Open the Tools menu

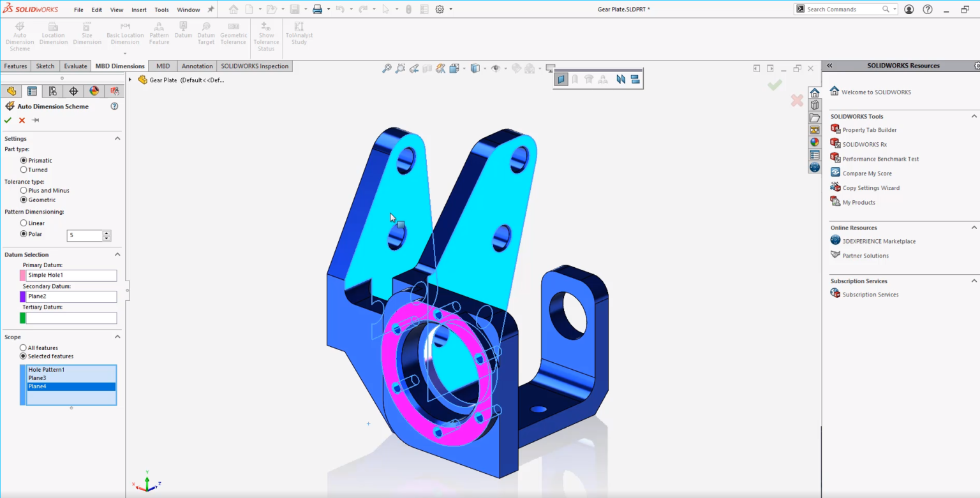coord(161,9)
